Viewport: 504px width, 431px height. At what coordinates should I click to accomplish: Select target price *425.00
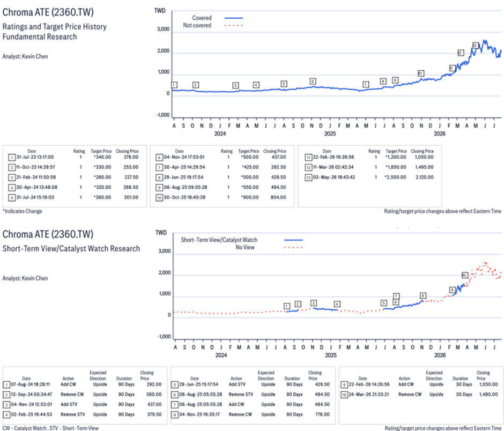(250, 167)
